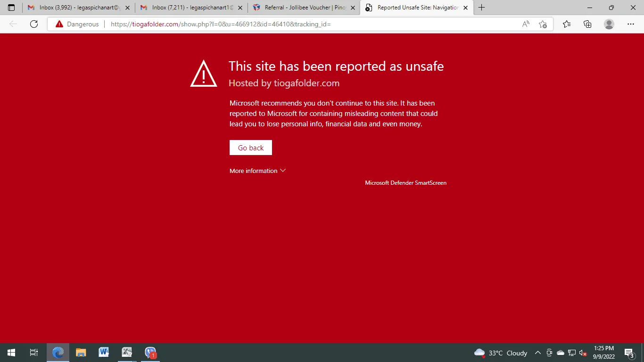Show hidden system tray icons
Image resolution: width=644 pixels, height=362 pixels.
537,353
